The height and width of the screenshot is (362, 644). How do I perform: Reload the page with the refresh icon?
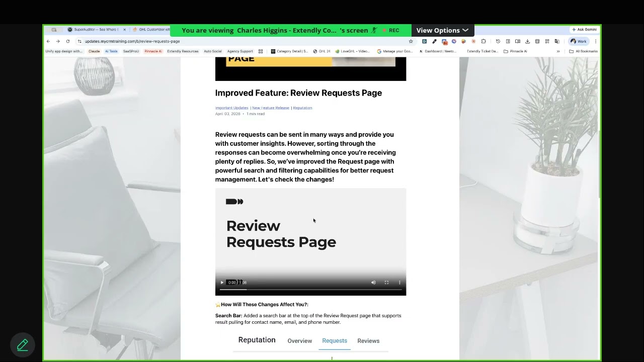pyautogui.click(x=68, y=41)
